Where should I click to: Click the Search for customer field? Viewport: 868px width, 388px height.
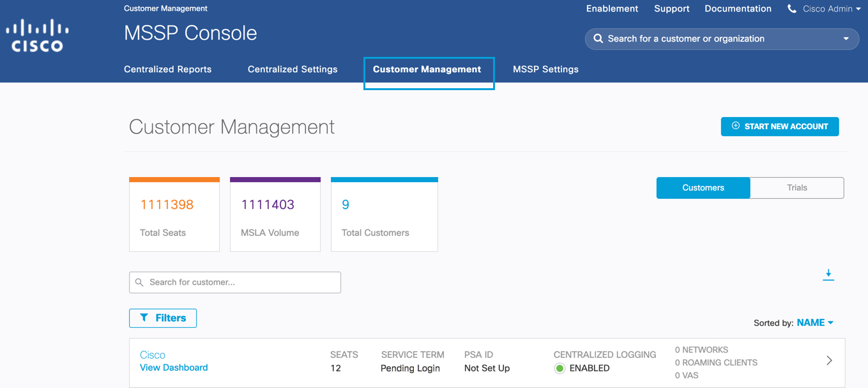pos(235,283)
